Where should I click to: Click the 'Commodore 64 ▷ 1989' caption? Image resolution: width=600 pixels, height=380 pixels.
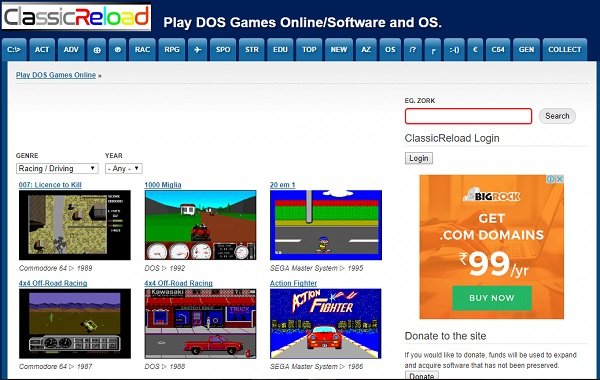[55, 268]
